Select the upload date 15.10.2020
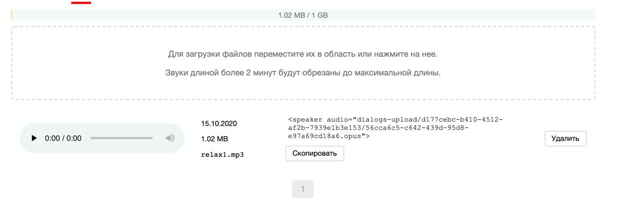 pos(219,124)
